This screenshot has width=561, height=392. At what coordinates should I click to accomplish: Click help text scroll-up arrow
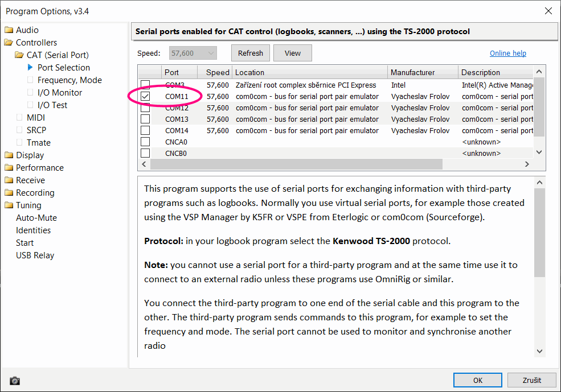point(539,183)
